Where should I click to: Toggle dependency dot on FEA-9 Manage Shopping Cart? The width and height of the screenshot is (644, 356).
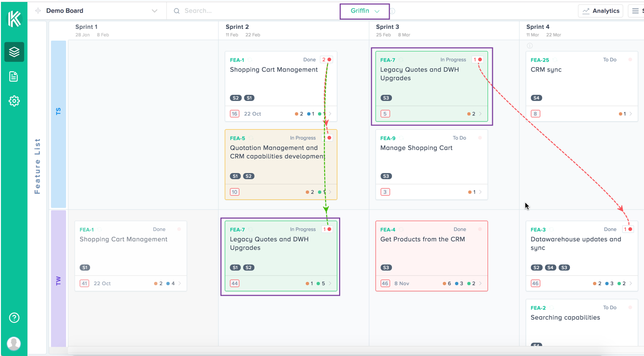[480, 138]
